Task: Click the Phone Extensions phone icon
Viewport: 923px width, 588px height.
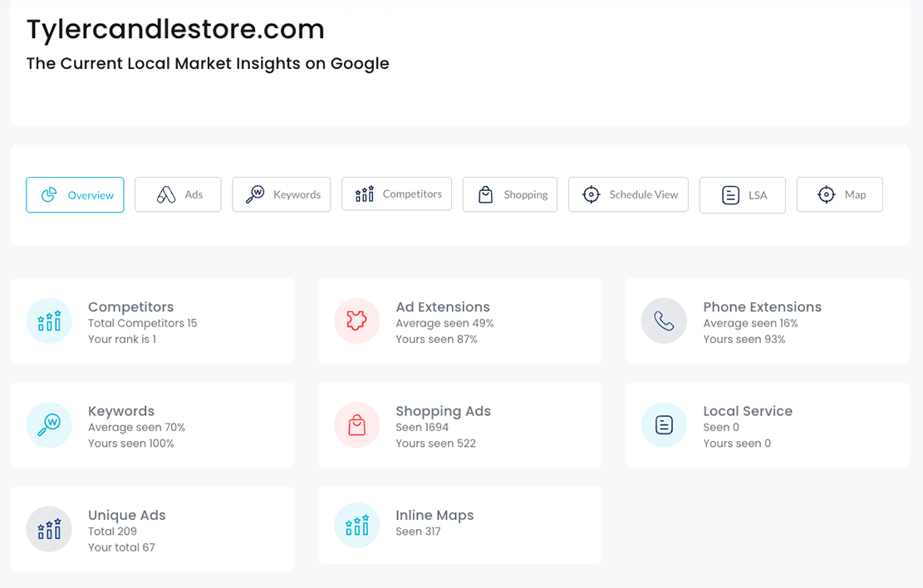Action: (x=664, y=321)
